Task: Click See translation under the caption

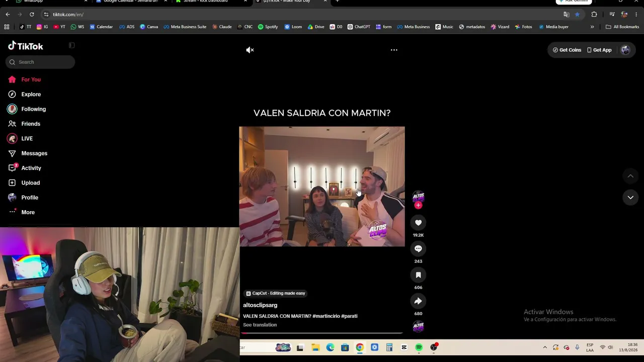Action: [x=260, y=325]
